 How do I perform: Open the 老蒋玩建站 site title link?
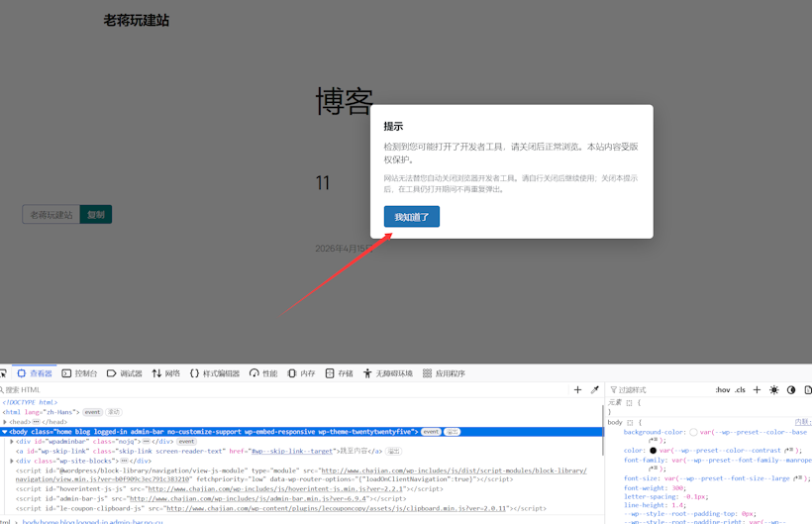coord(136,20)
